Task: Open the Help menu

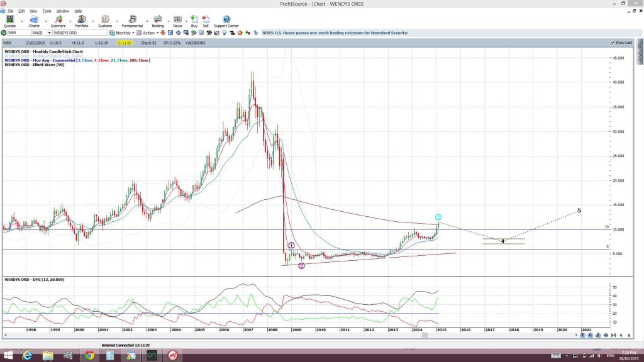Action: click(x=78, y=11)
